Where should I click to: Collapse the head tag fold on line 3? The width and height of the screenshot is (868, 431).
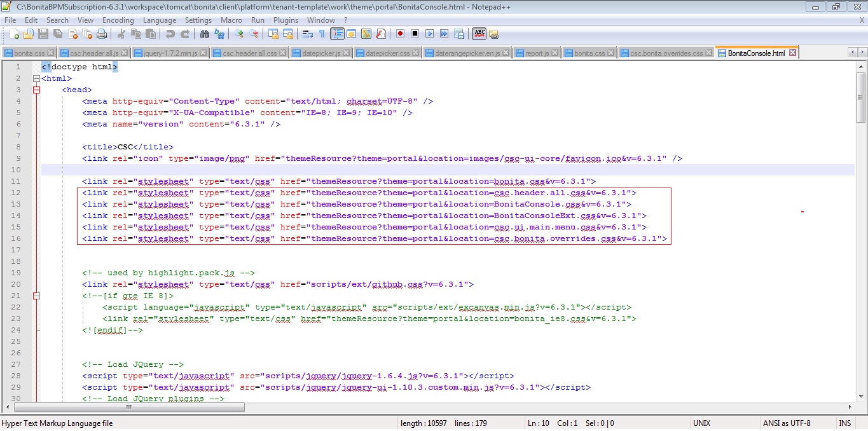pos(36,90)
